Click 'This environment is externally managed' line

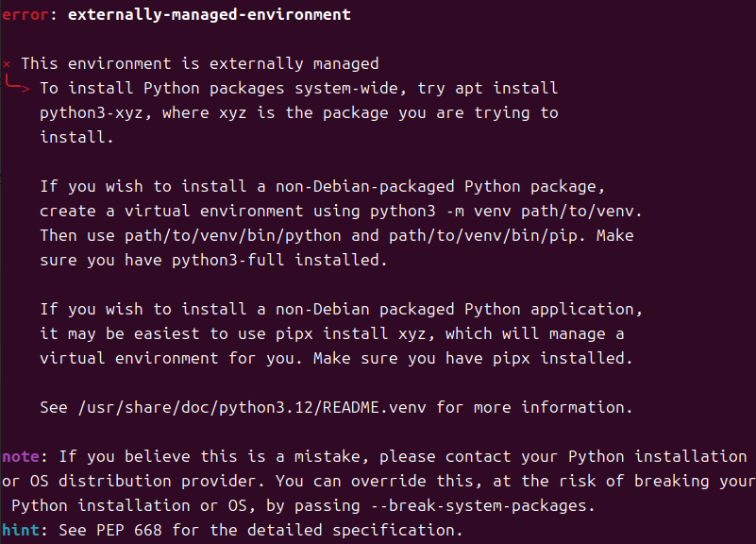tap(199, 64)
